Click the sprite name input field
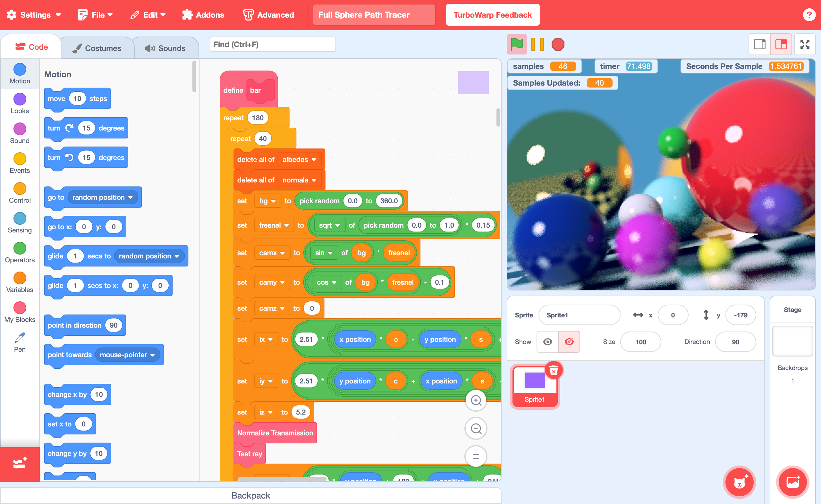 pyautogui.click(x=580, y=315)
